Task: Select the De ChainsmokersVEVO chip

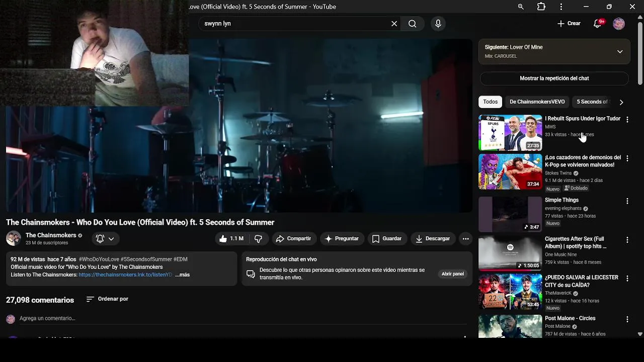Action: point(537,102)
